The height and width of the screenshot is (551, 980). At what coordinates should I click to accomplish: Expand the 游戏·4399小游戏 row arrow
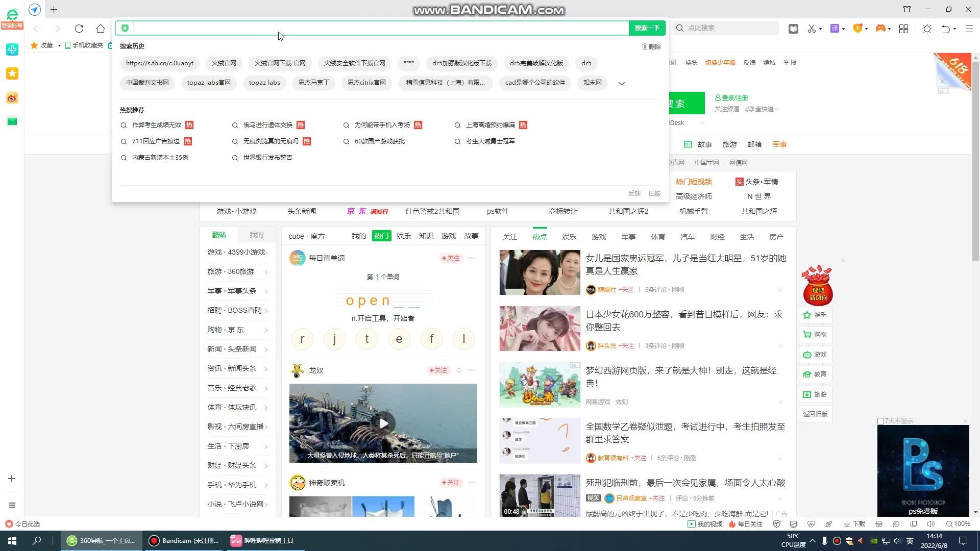pos(266,253)
